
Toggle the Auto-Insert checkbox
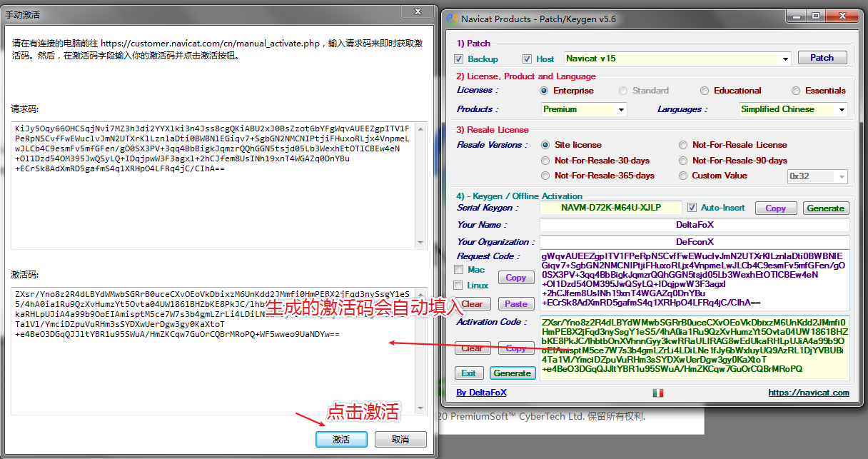(692, 208)
